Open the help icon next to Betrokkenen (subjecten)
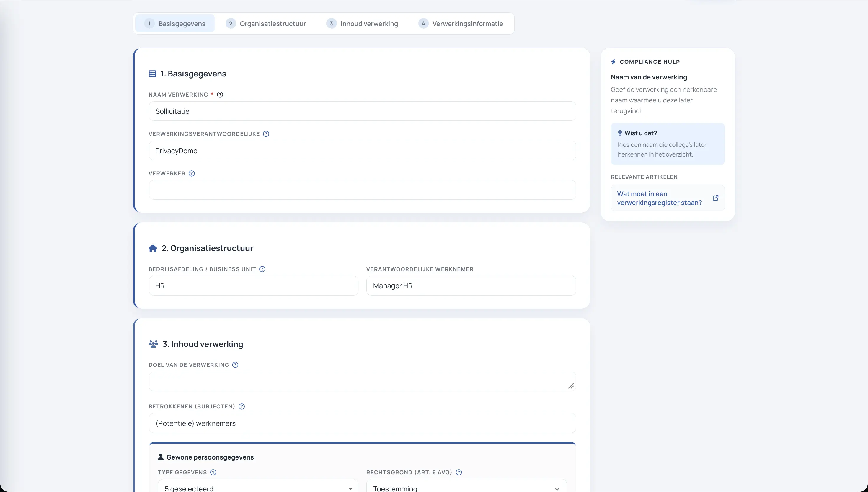This screenshot has height=492, width=868. pyautogui.click(x=242, y=406)
